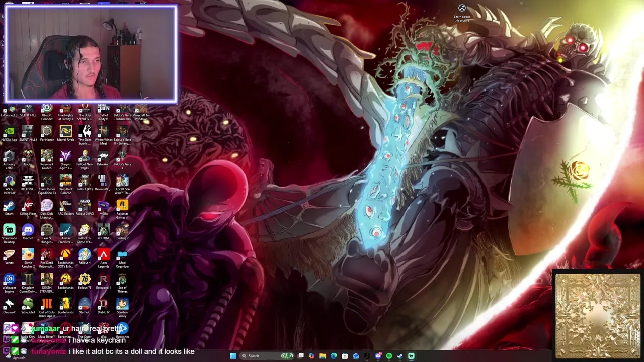Launch Diablo IV shortcut
644x362 pixels.
coord(103,306)
